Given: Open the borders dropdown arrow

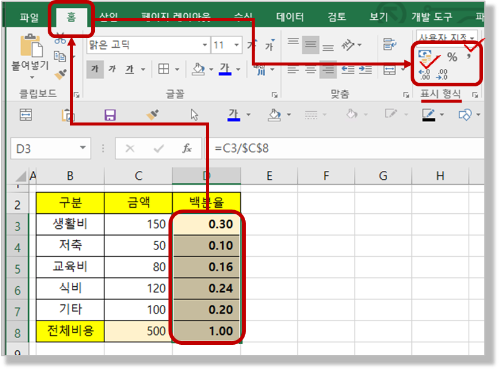Looking at the screenshot, I should click(177, 69).
